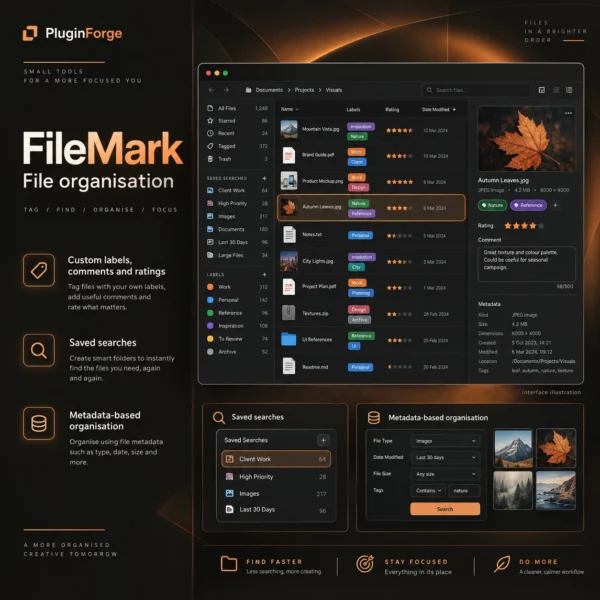Select Notes.txt file icon
Viewport: 600px width, 600px height.
[x=289, y=235]
